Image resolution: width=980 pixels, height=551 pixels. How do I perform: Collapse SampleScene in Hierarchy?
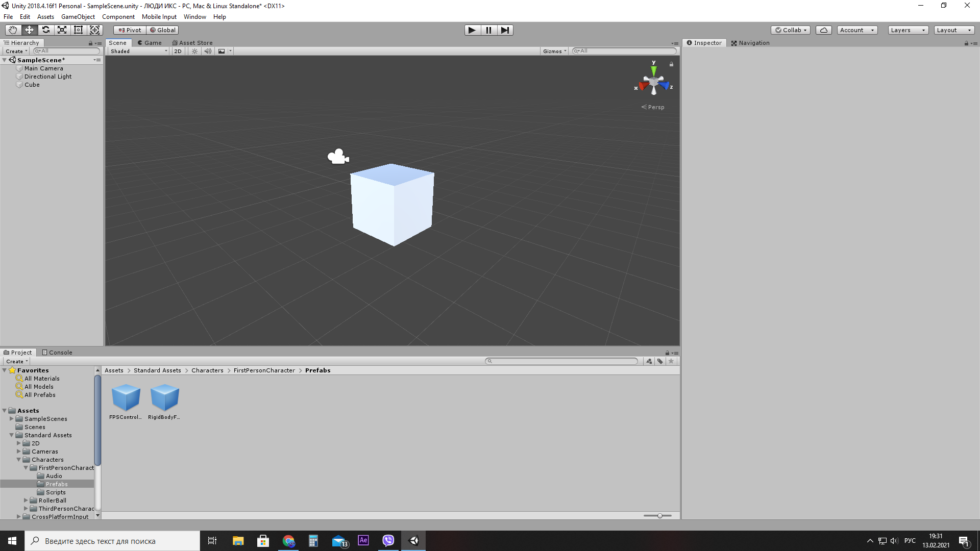point(5,60)
